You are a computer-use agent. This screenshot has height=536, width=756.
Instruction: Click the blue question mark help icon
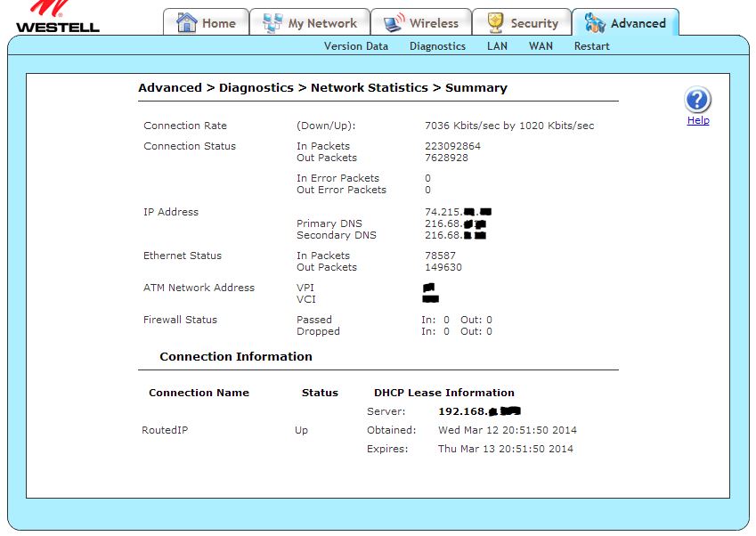(x=697, y=100)
